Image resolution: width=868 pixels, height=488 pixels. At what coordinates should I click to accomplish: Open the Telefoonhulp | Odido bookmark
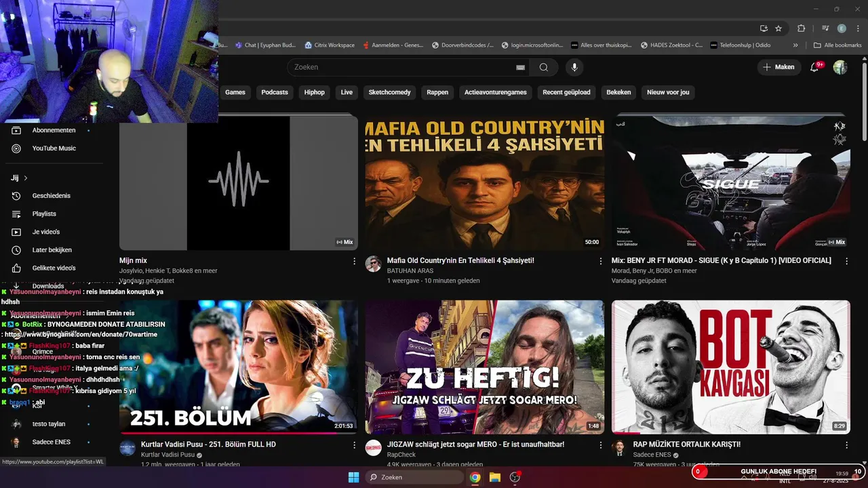pyautogui.click(x=740, y=45)
